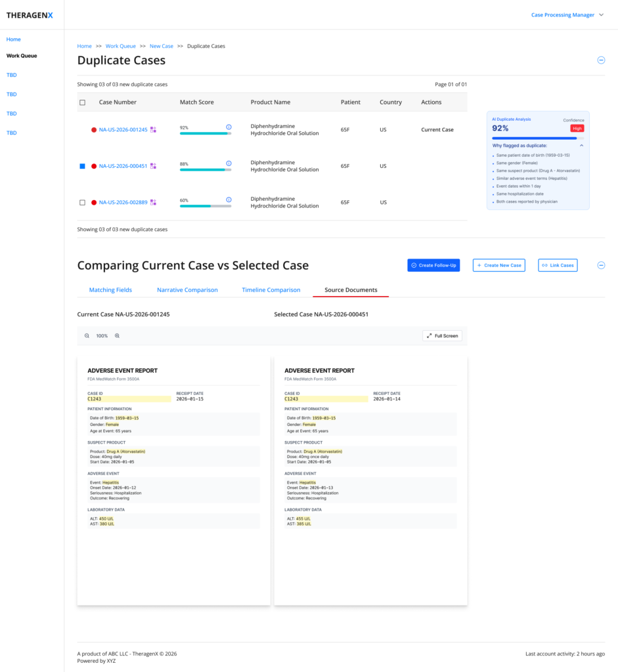
Task: Click the Country column header
Action: tap(391, 102)
